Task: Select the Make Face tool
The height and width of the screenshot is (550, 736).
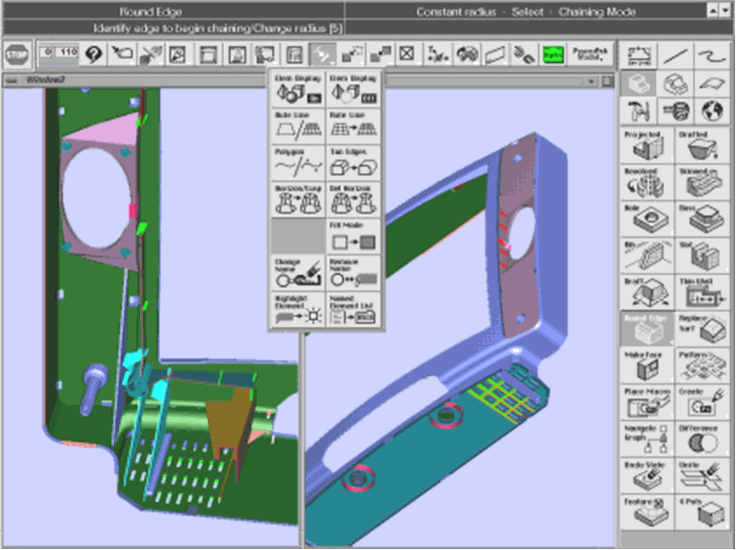Action: (647, 366)
